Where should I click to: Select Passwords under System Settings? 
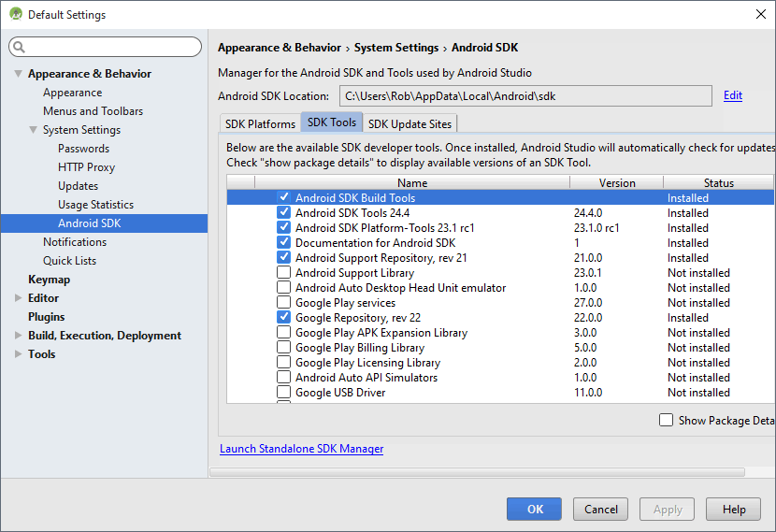point(83,149)
